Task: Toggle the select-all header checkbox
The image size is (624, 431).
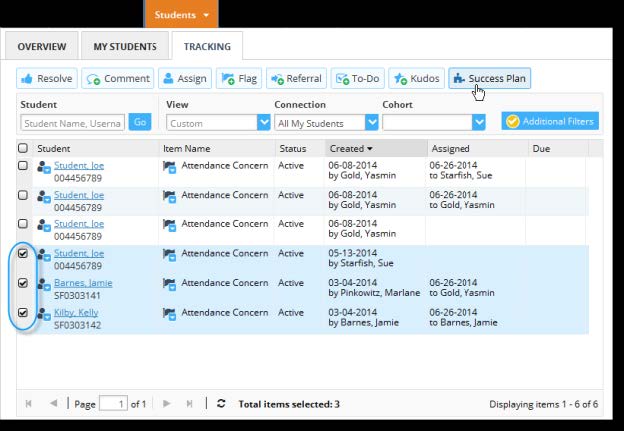Action: coord(23,148)
